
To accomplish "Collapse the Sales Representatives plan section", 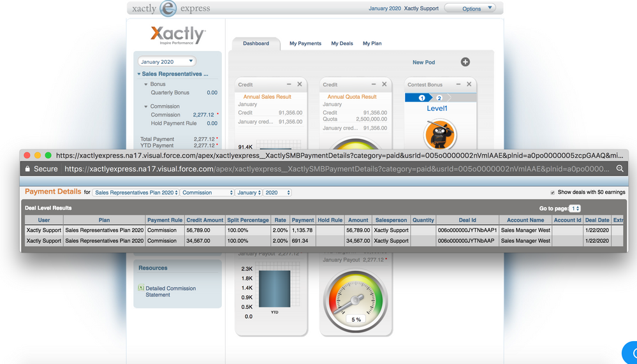I will (x=139, y=75).
